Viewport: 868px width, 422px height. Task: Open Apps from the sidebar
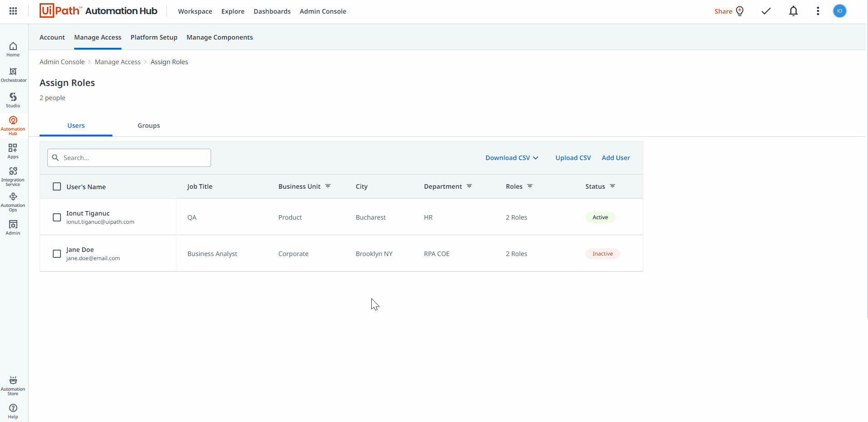click(x=13, y=151)
